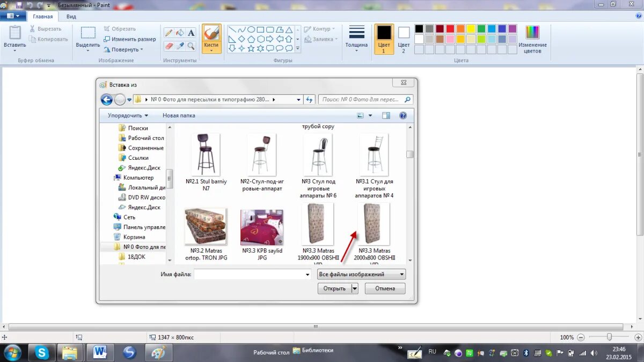This screenshot has width=644, height=362.
Task: Select the Text tool (letter A)
Action: 191,33
